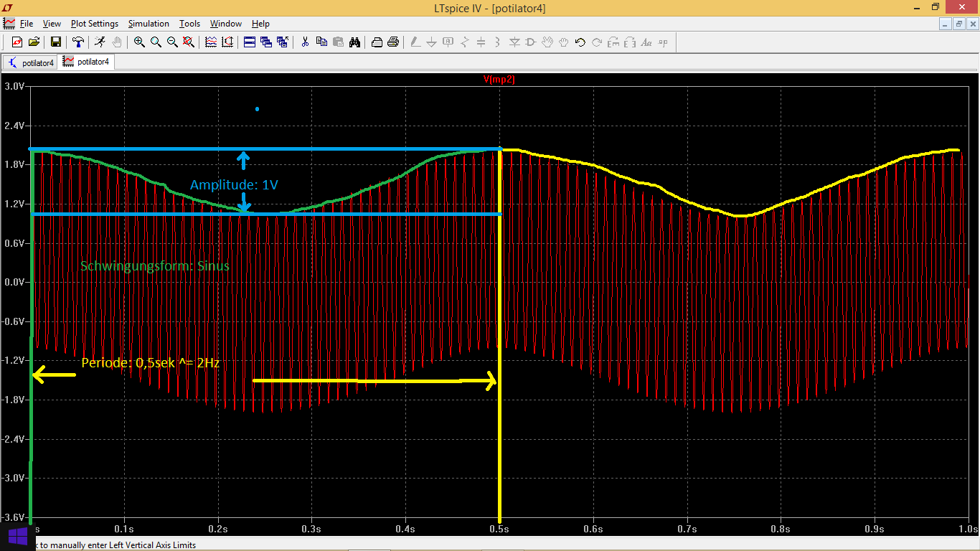Open the Help menu
980x551 pixels.
[260, 24]
